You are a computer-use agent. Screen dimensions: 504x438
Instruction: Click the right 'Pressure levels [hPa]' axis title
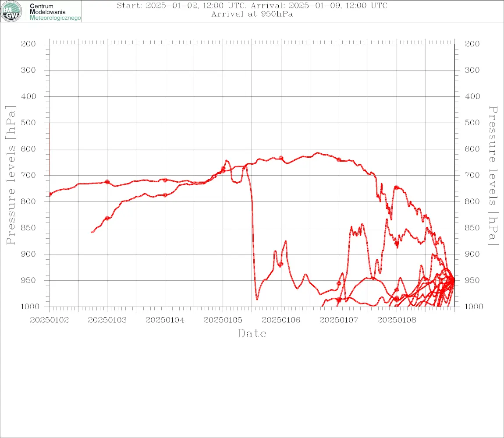point(493,176)
